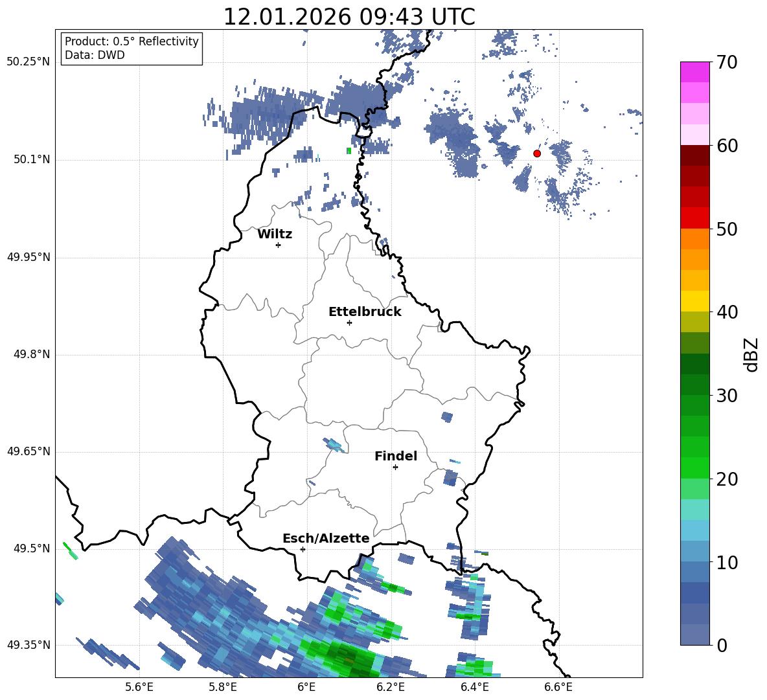
Task: Click the 0 value on colorbar
Action: [722, 645]
